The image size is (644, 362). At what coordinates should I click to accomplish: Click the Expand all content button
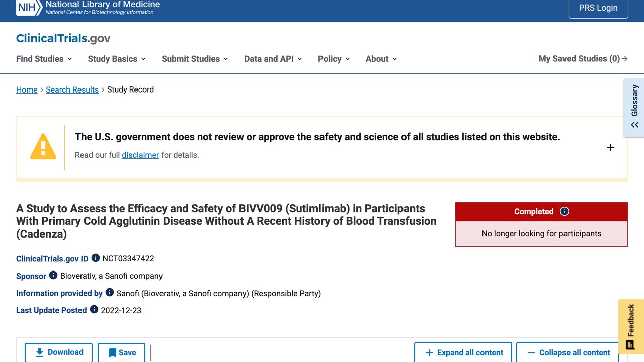pyautogui.click(x=463, y=352)
